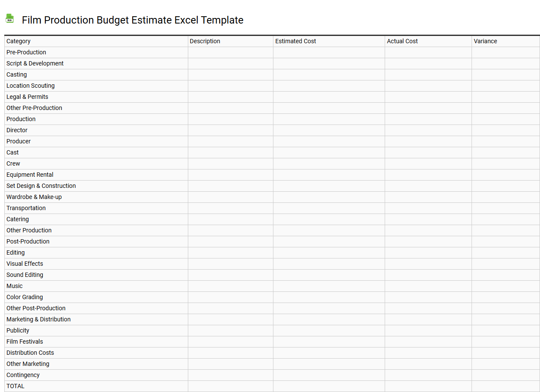Select the Script & Development cell
Screen dimensions: 540x392
pos(35,63)
